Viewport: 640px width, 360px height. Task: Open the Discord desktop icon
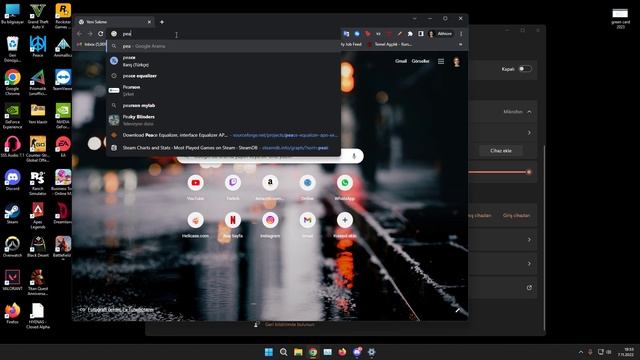coord(13,180)
